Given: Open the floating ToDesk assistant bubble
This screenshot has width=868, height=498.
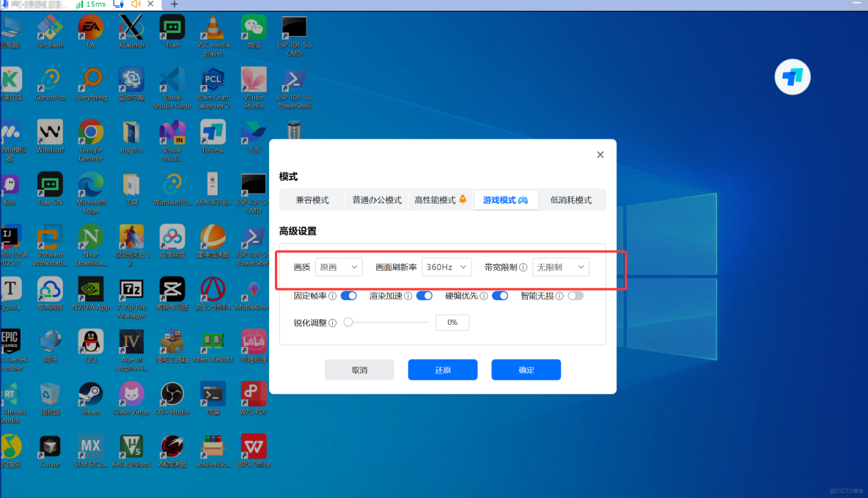Looking at the screenshot, I should pos(792,76).
